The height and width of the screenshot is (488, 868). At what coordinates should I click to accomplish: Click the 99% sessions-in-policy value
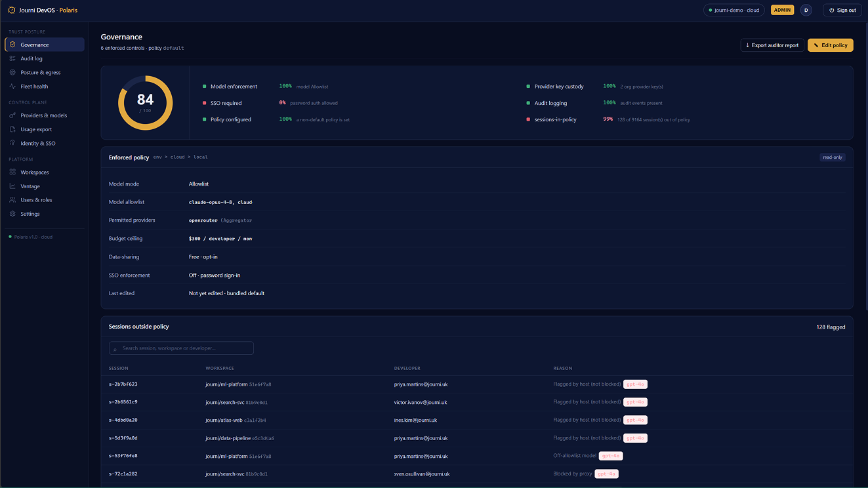(608, 119)
